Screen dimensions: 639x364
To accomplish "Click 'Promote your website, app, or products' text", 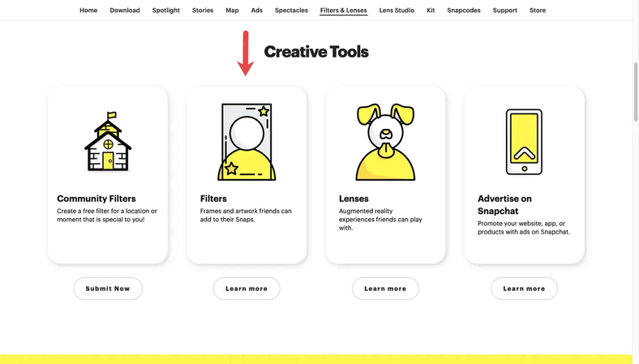I will (x=524, y=228).
